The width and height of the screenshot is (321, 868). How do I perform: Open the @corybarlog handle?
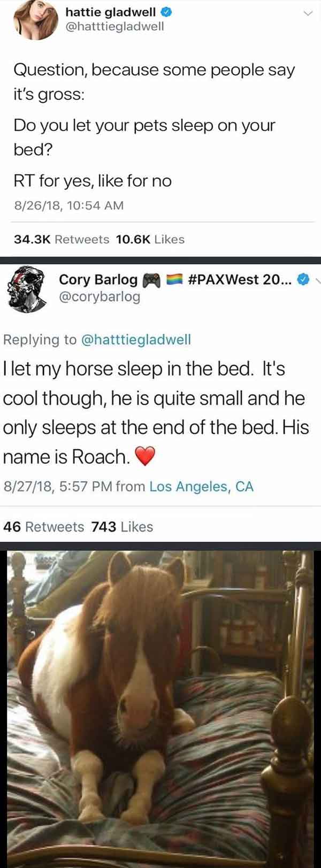tap(100, 296)
